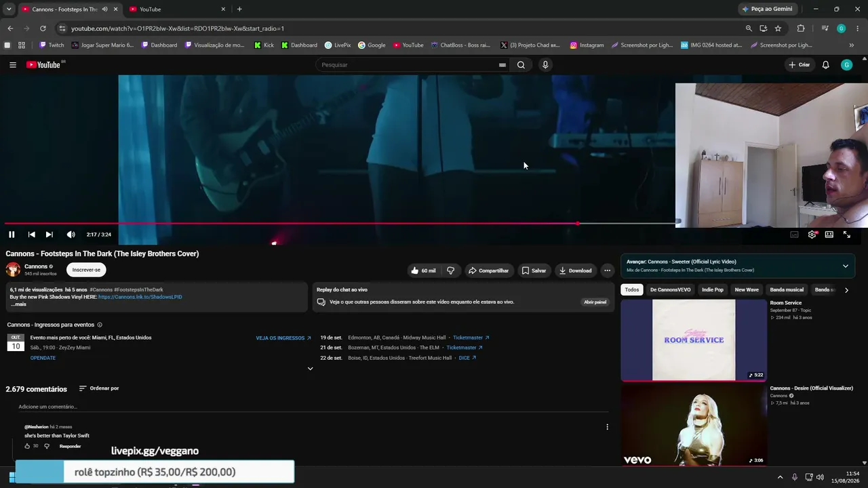
Task: Open the Cannons.lnk.to/ShadowsLPID link
Action: pyautogui.click(x=140, y=297)
